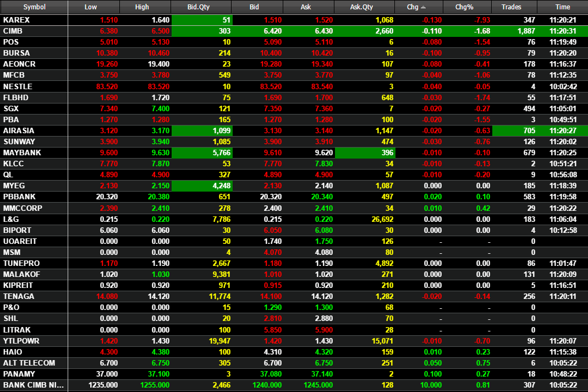Select the TENAGA symbol
The width and height of the screenshot is (588, 392).
[19, 296]
